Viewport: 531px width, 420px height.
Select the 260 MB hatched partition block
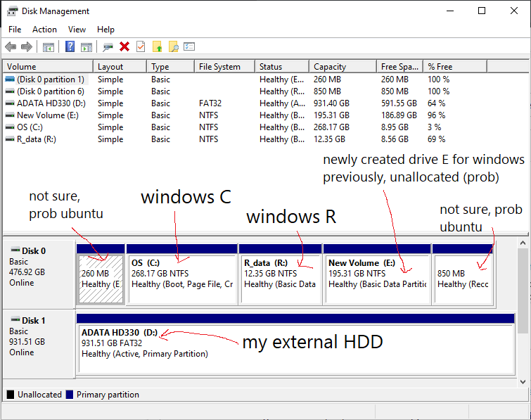coord(101,279)
